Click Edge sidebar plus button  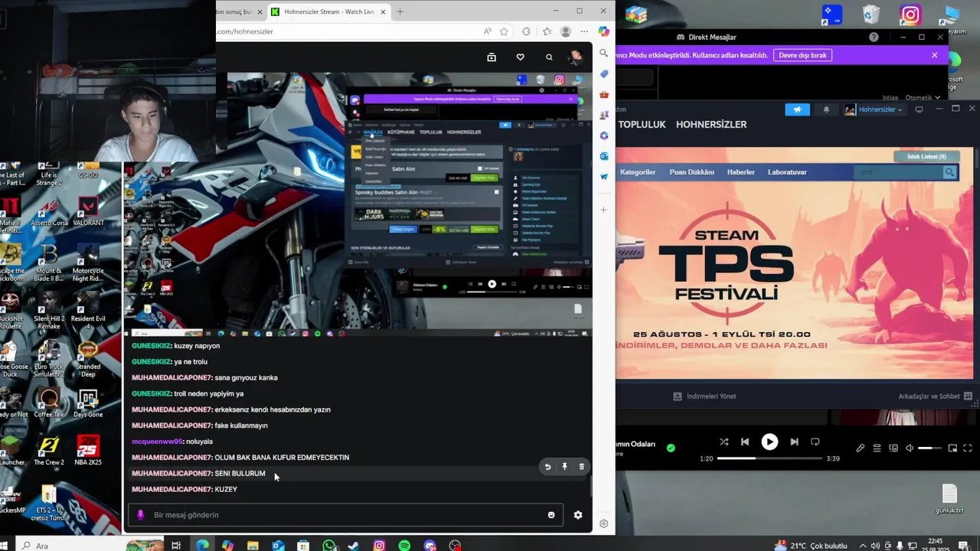[x=604, y=210]
